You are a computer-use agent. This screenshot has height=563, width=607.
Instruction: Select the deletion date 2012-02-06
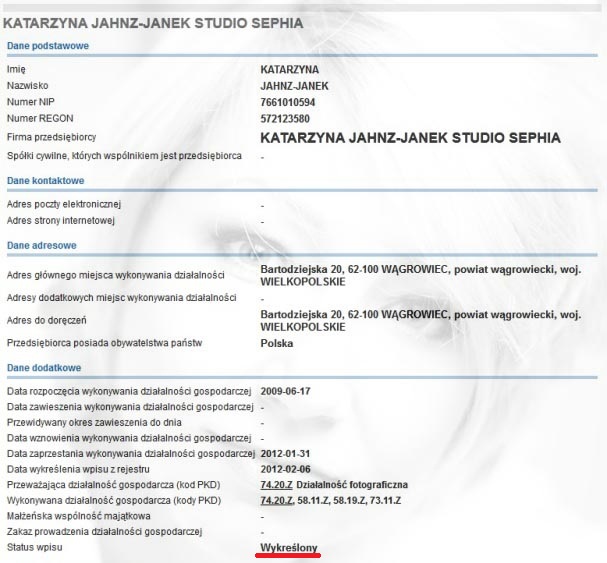coord(285,470)
